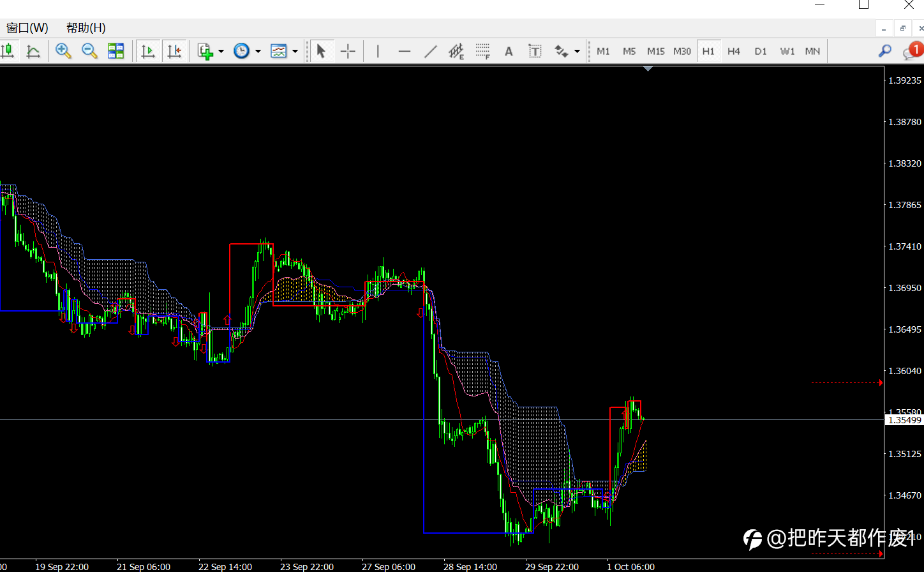Switch to H4 timeframe
924x572 pixels.
(734, 51)
